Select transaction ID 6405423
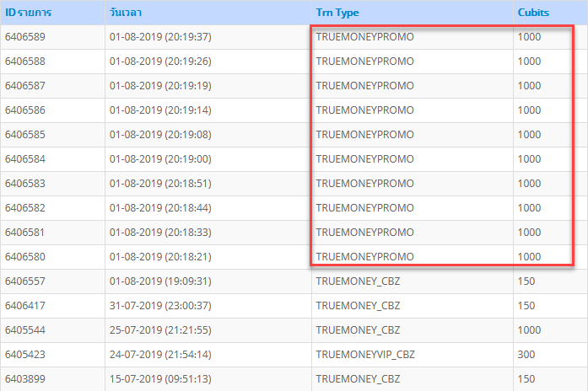The height and width of the screenshot is (391, 588). tap(25, 355)
